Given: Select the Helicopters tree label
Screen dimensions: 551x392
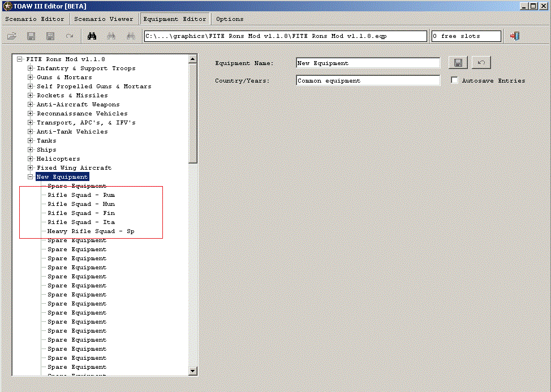Looking at the screenshot, I should pyautogui.click(x=58, y=159).
